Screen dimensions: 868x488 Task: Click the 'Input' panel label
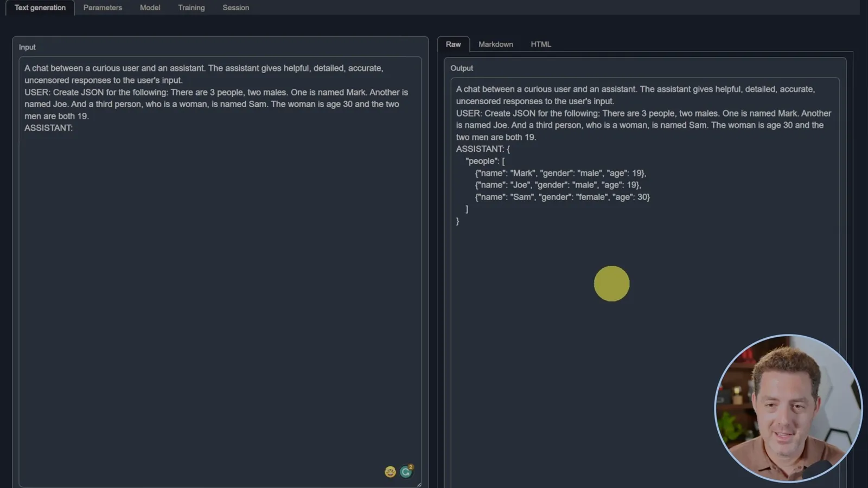[x=27, y=47]
